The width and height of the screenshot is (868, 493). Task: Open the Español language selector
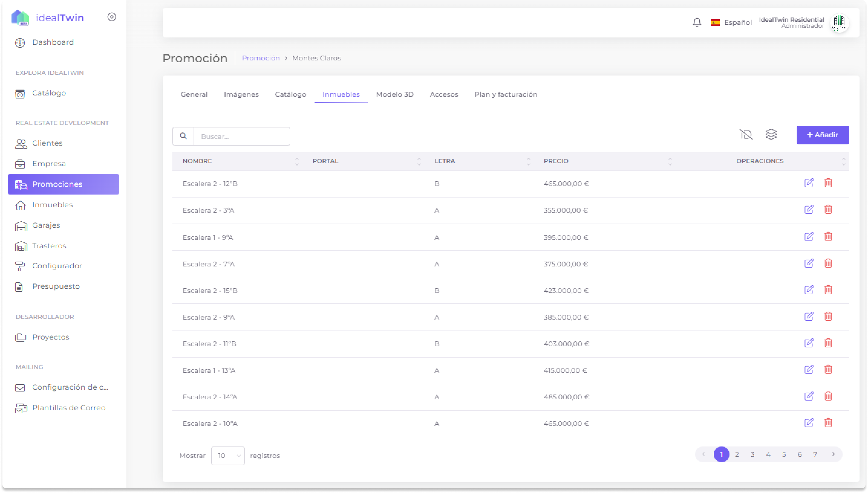point(731,22)
